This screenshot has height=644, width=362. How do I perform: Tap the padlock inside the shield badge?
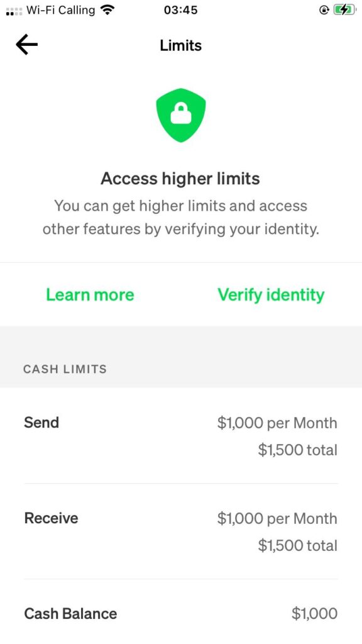[180, 114]
